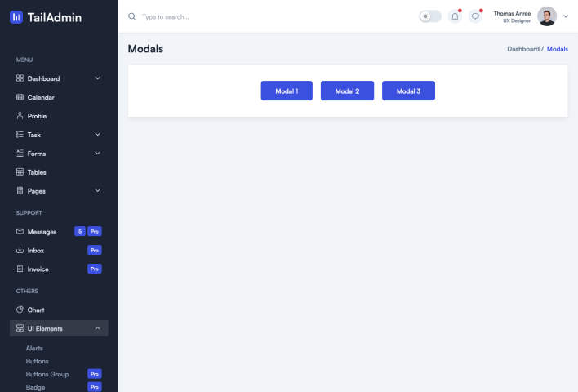Open the notifications bell icon
This screenshot has width=578, height=392.
455,16
